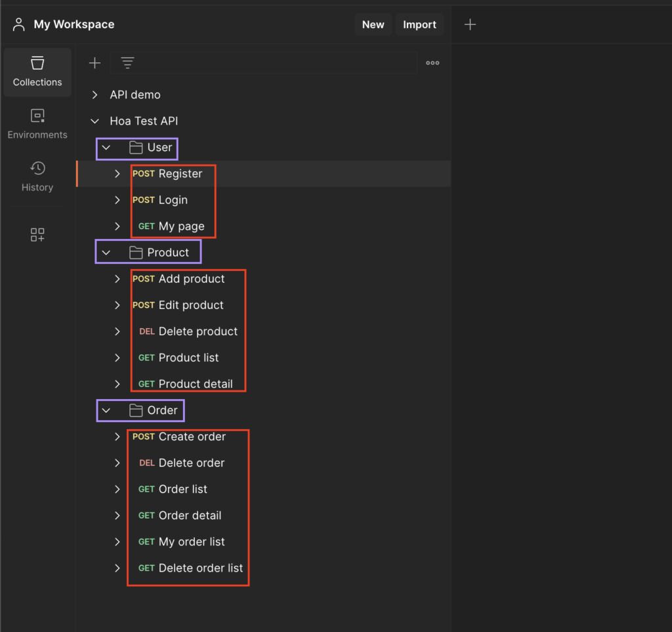
Task: Click the My Workspace user icon
Action: pyautogui.click(x=18, y=24)
